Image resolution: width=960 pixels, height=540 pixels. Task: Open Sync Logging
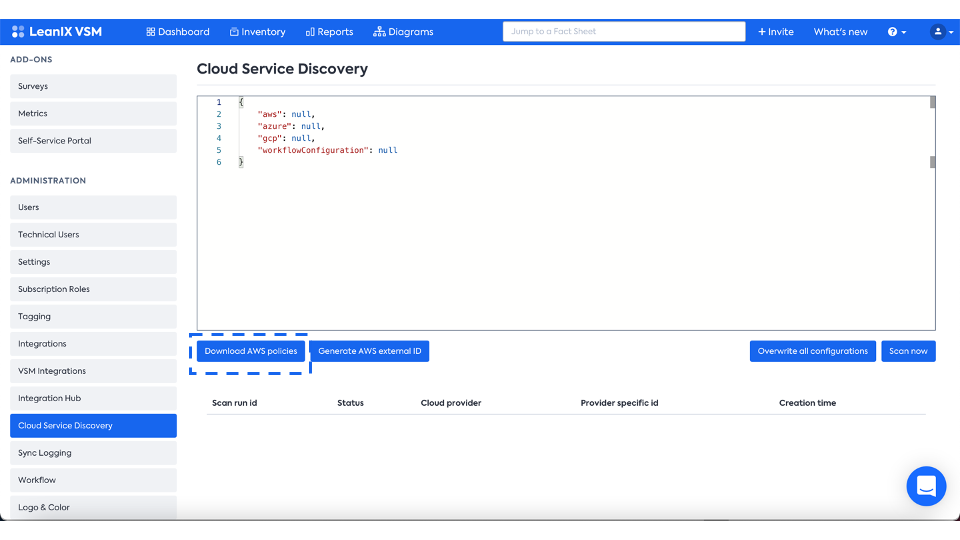tap(93, 453)
